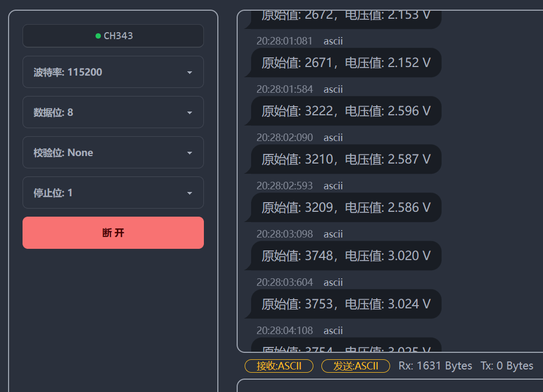Viewport: 543px width, 392px height.
Task: Select the message reading 2.596 V
Action: pyautogui.click(x=346, y=111)
